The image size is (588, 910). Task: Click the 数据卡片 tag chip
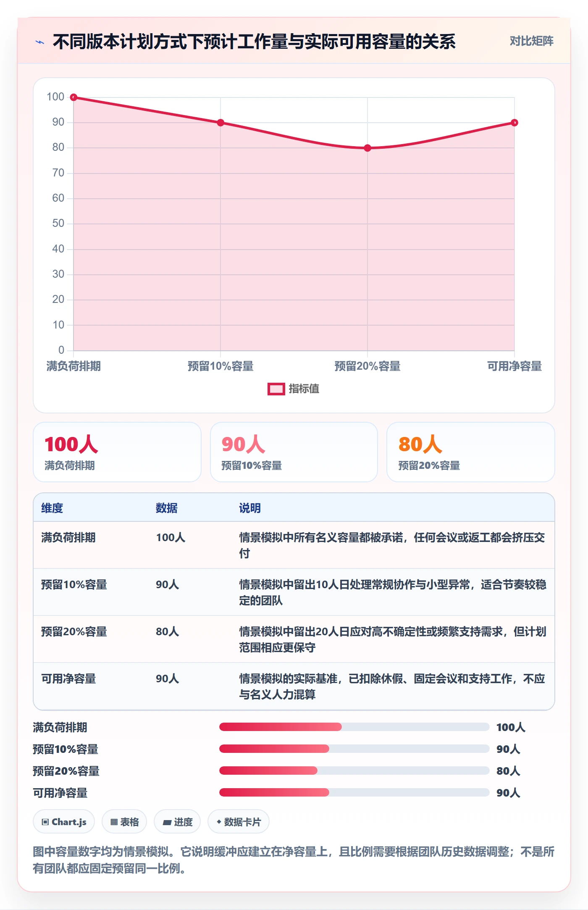pyautogui.click(x=239, y=822)
